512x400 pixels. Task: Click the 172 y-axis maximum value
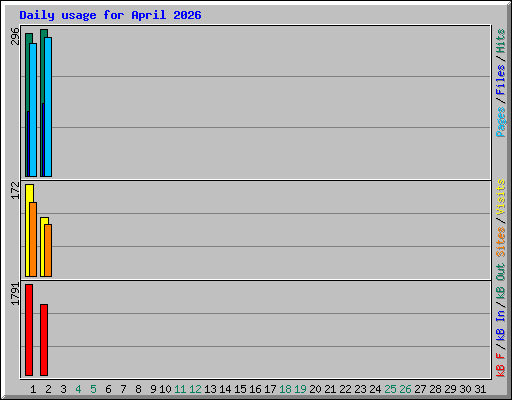pyautogui.click(x=15, y=190)
